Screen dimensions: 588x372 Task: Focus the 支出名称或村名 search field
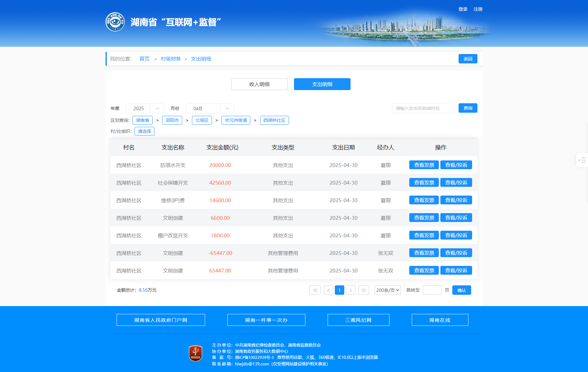pos(423,108)
